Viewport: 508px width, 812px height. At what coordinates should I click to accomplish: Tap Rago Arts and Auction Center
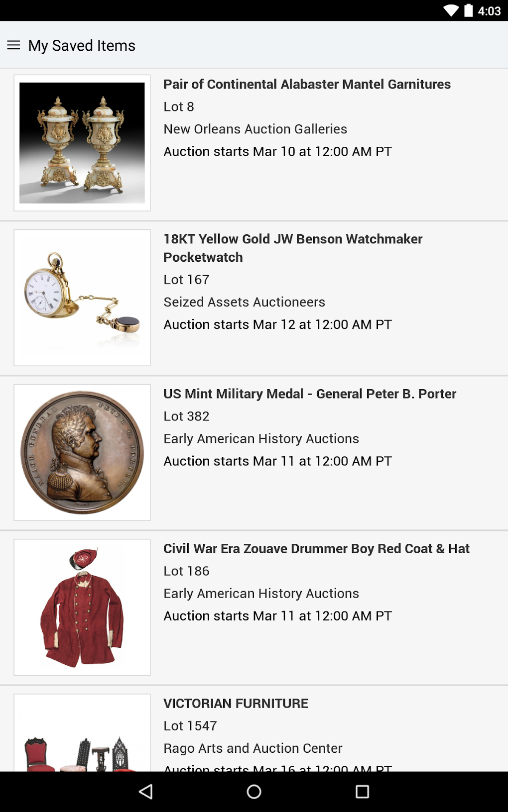253,748
